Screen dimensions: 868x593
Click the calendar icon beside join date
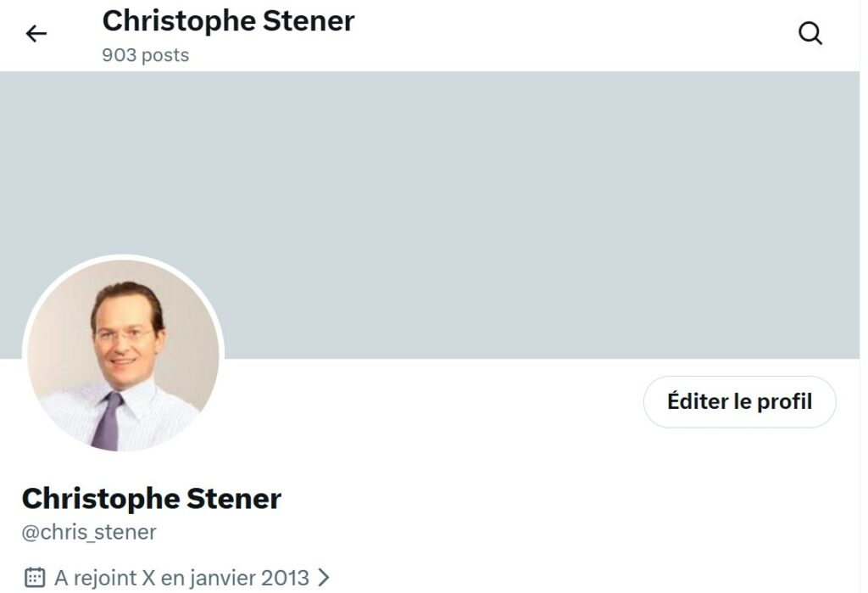coord(34,578)
